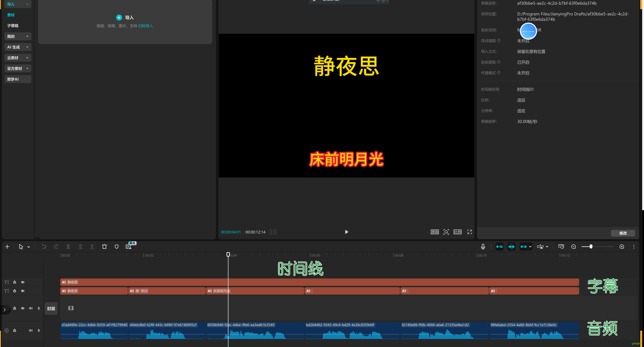Lock the second subtitle track
This screenshot has width=644, height=347.
point(15,291)
